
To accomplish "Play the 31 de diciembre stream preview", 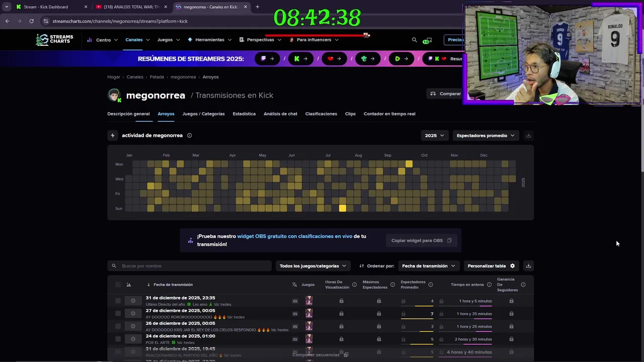I will click(133, 301).
